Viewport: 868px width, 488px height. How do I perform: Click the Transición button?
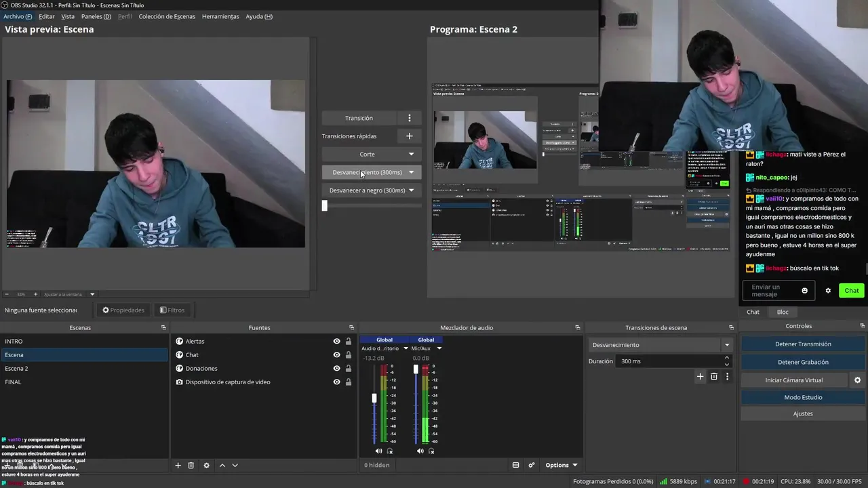[x=359, y=118]
